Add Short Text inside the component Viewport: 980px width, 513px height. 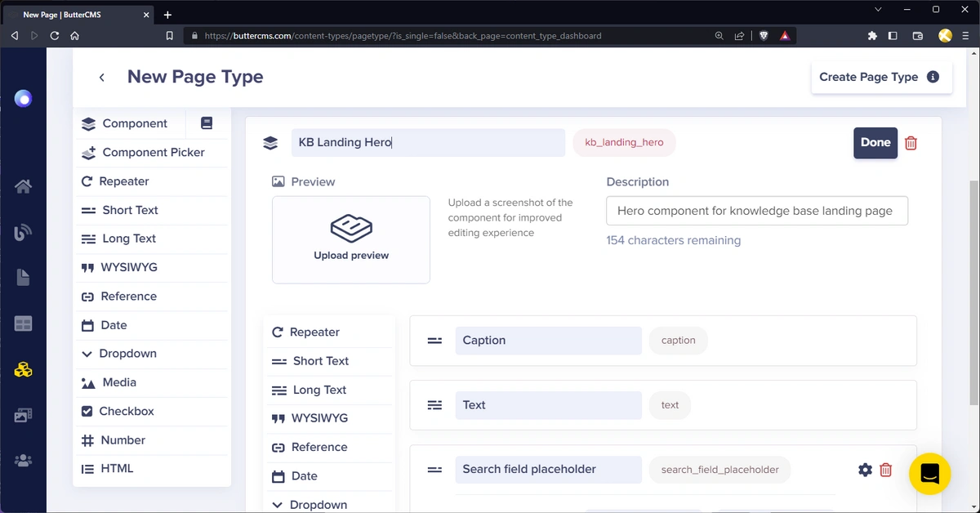329,361
